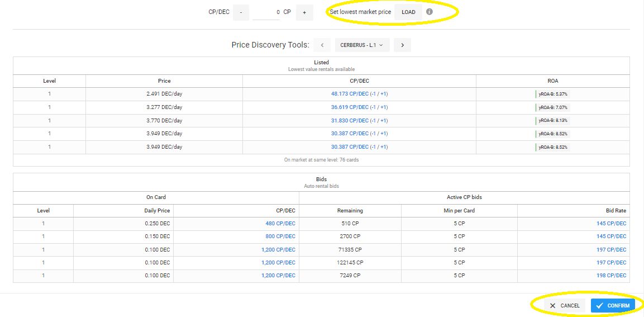Click the On Card heading
The image size is (644, 317).
pos(156,197)
